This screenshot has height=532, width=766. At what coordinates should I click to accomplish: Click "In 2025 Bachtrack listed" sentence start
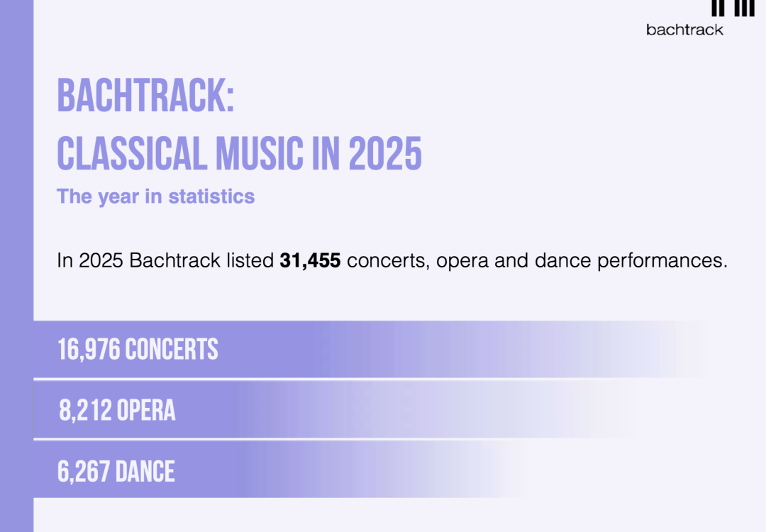[165, 261]
